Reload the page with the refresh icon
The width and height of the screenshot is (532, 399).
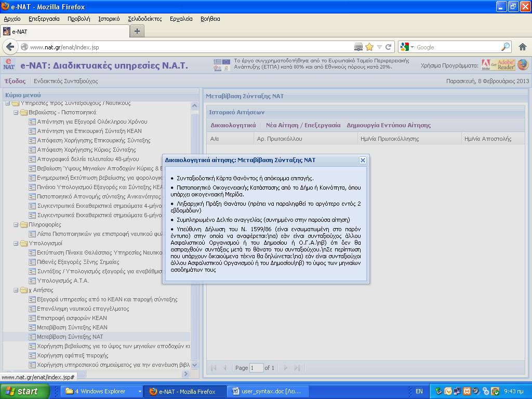pyautogui.click(x=389, y=47)
